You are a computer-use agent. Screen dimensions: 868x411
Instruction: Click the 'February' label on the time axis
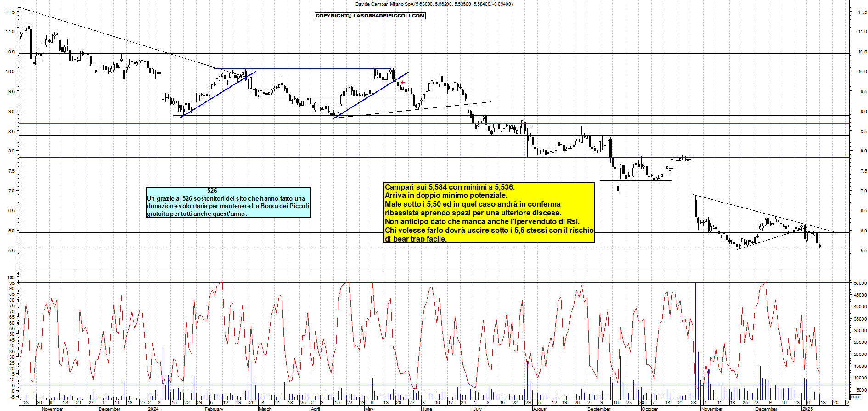coord(214,409)
